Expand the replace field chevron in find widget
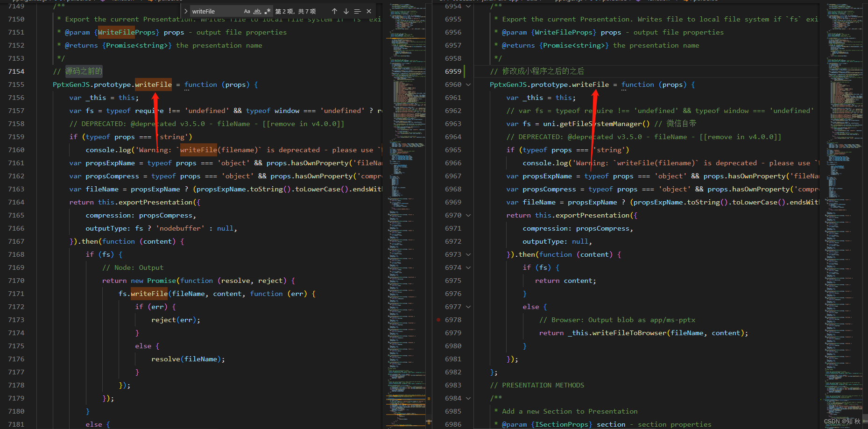868x429 pixels. pos(185,11)
